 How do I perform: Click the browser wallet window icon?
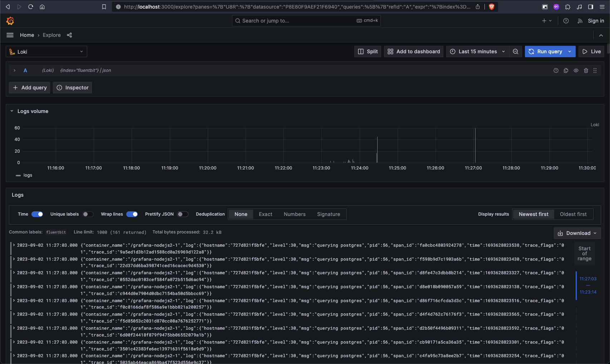545,7
